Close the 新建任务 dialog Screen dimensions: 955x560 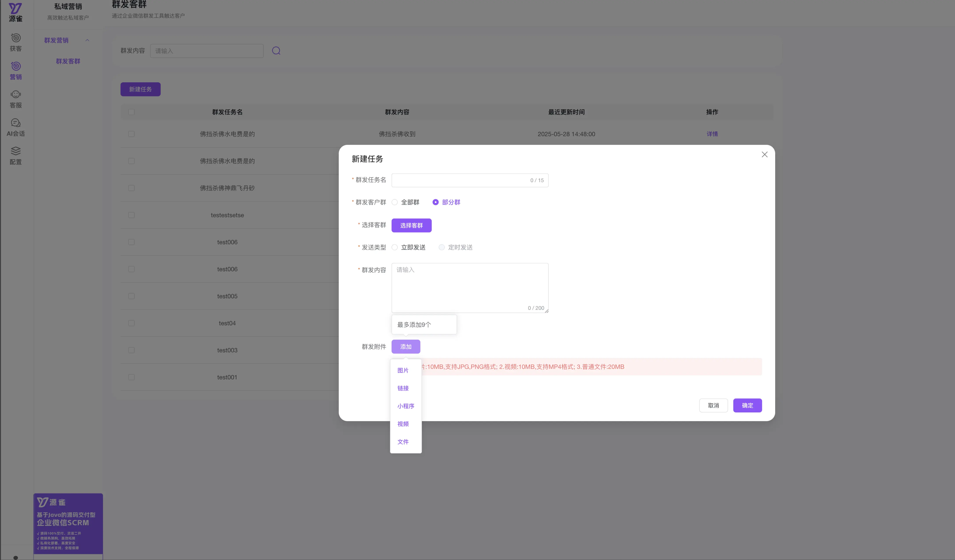[764, 155]
